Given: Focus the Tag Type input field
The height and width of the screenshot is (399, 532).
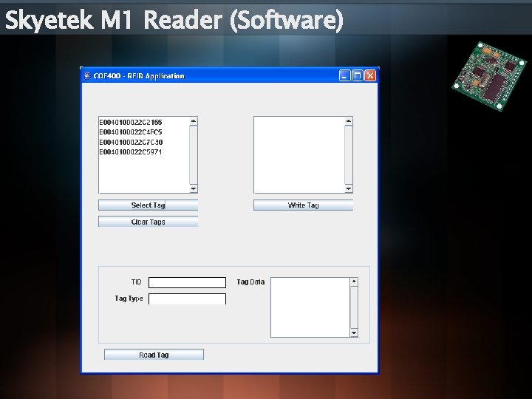Looking at the screenshot, I should (187, 299).
